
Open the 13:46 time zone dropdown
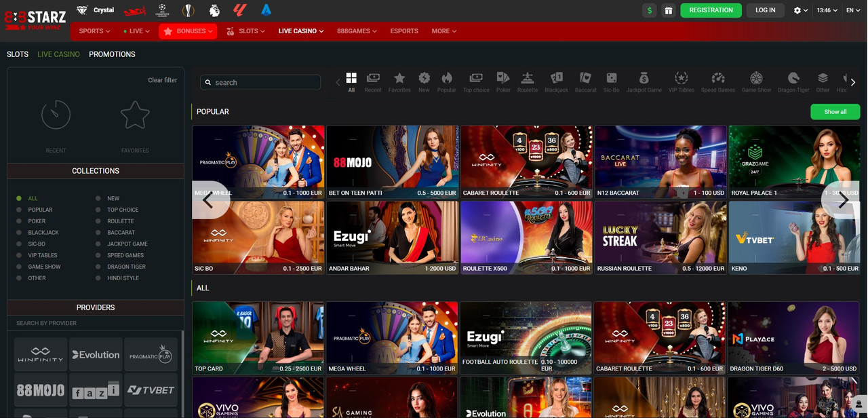(x=827, y=10)
